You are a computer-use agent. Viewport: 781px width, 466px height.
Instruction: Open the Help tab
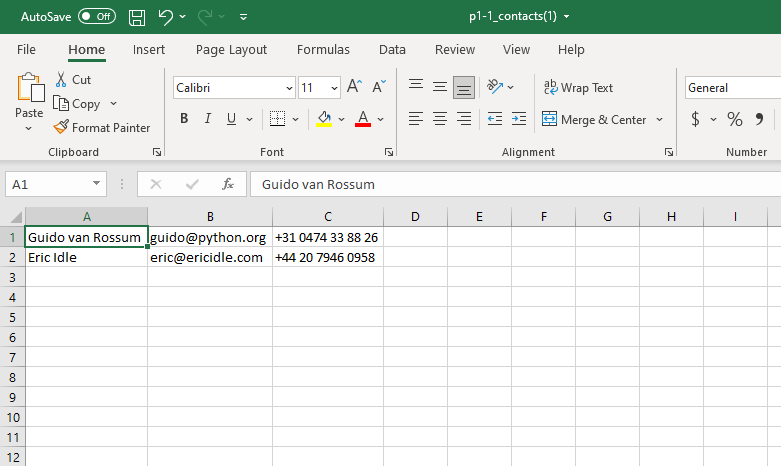point(571,49)
